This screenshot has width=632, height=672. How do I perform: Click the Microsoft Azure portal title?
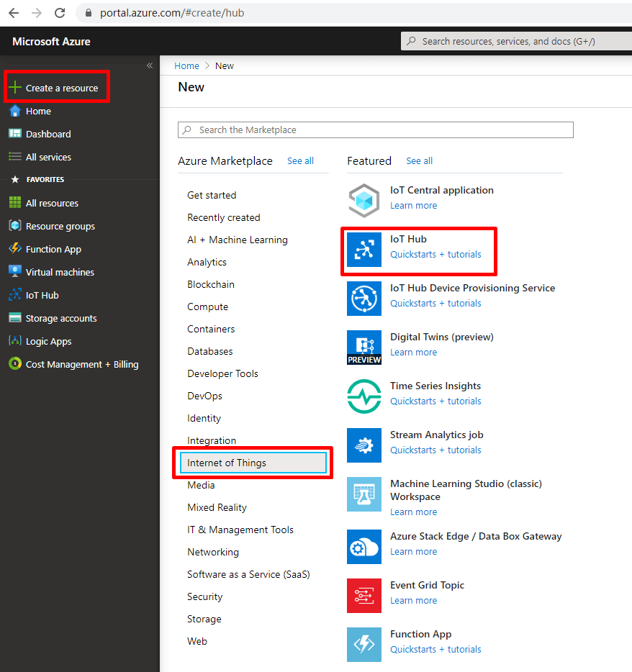pos(51,41)
